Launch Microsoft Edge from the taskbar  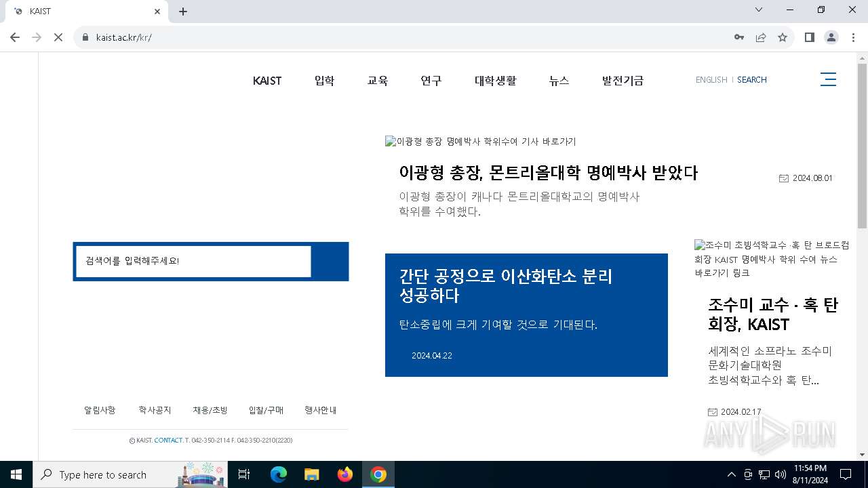(279, 474)
